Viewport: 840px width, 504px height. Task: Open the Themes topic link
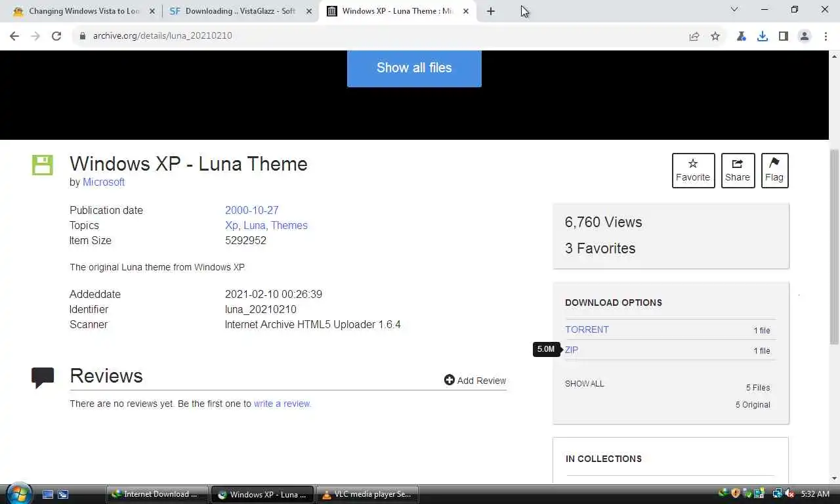pyautogui.click(x=289, y=226)
